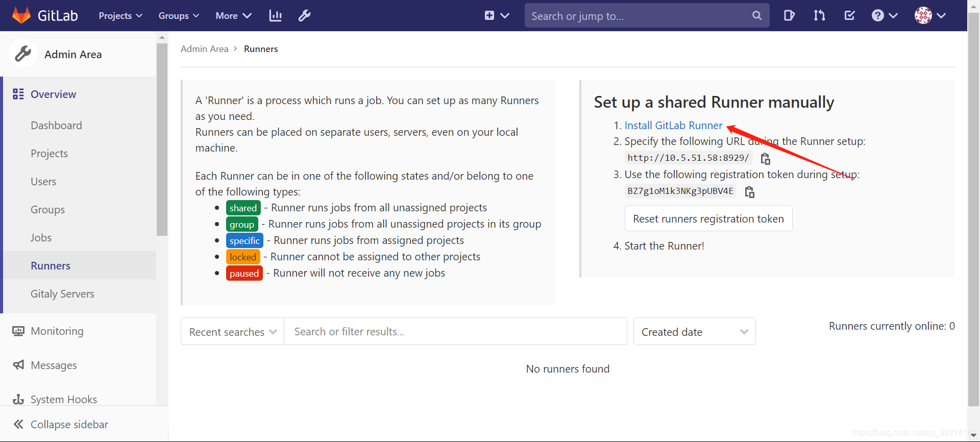Open the merge requests icon

(819, 16)
